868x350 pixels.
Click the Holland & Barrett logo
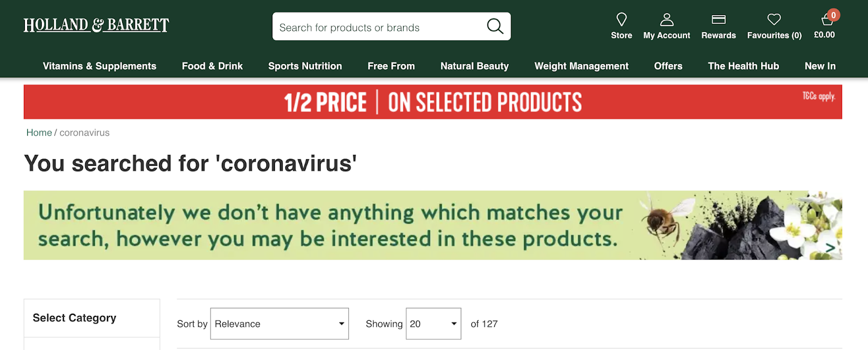click(96, 25)
